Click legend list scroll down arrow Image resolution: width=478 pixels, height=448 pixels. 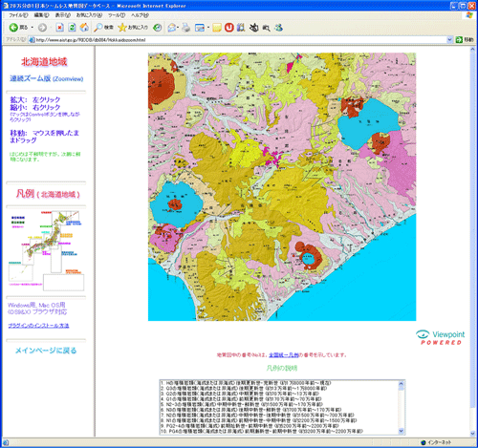click(402, 431)
